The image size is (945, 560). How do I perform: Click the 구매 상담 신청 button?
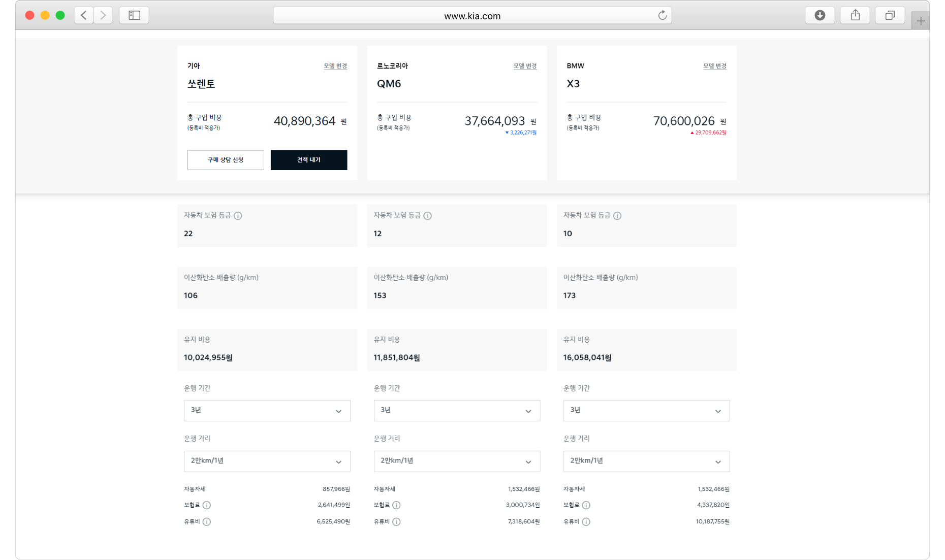[226, 160]
